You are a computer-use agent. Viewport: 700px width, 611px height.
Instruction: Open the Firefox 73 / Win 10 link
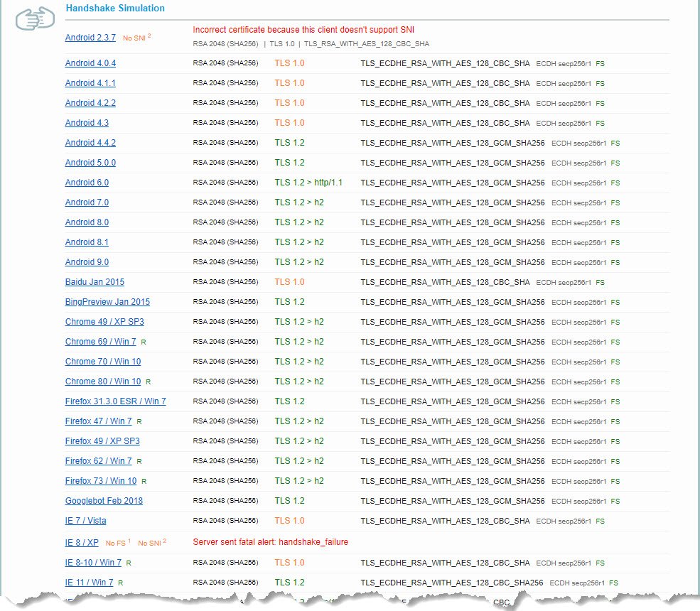click(101, 481)
